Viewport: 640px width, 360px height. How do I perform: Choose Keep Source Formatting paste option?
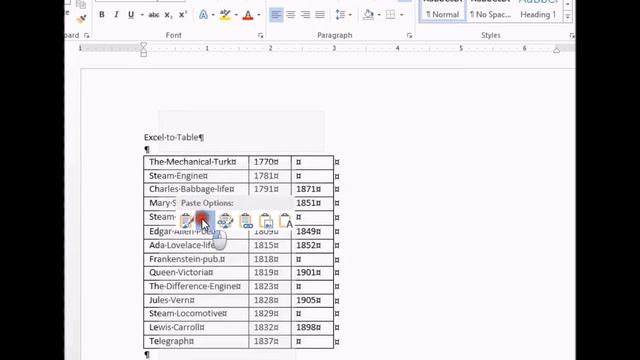(x=186, y=220)
